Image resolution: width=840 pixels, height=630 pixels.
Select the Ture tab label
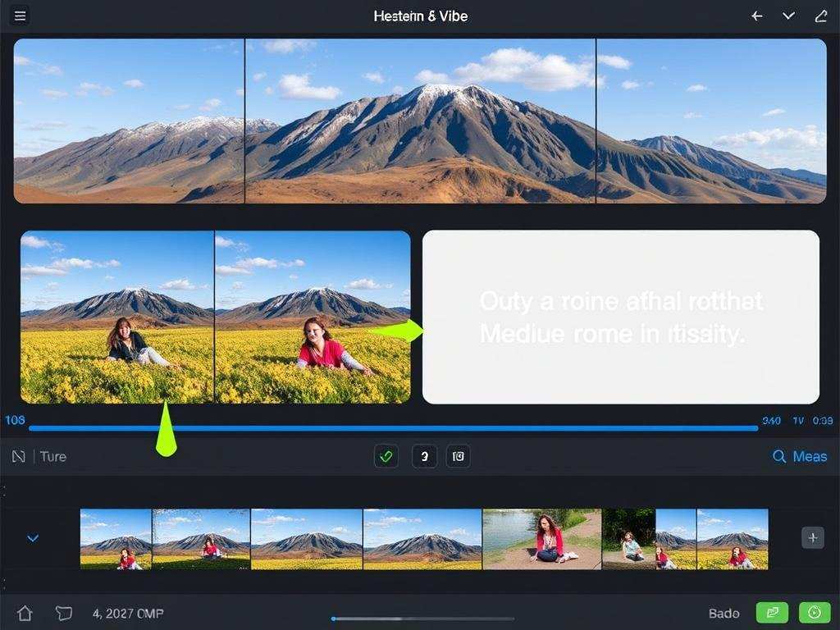point(53,457)
